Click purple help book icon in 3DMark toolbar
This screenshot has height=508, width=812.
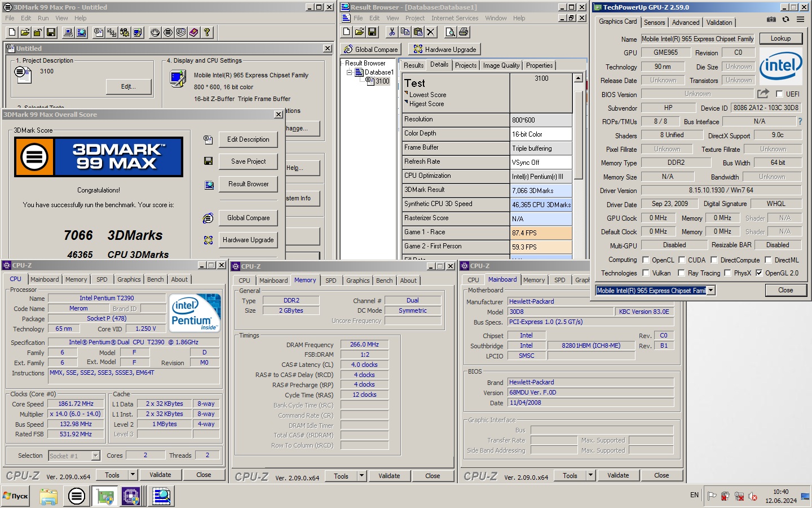[194, 33]
